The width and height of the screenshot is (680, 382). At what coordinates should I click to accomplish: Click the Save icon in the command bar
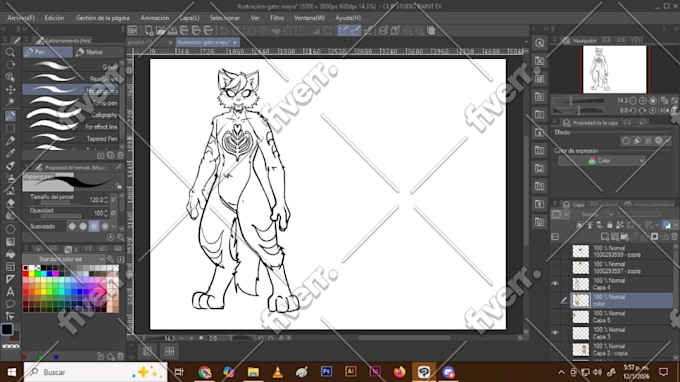click(172, 30)
